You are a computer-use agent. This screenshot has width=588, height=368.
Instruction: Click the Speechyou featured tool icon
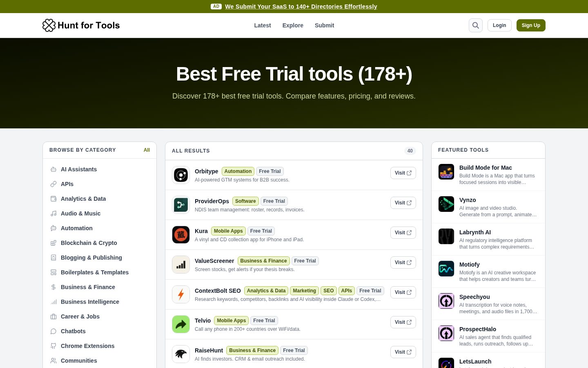pos(446,301)
